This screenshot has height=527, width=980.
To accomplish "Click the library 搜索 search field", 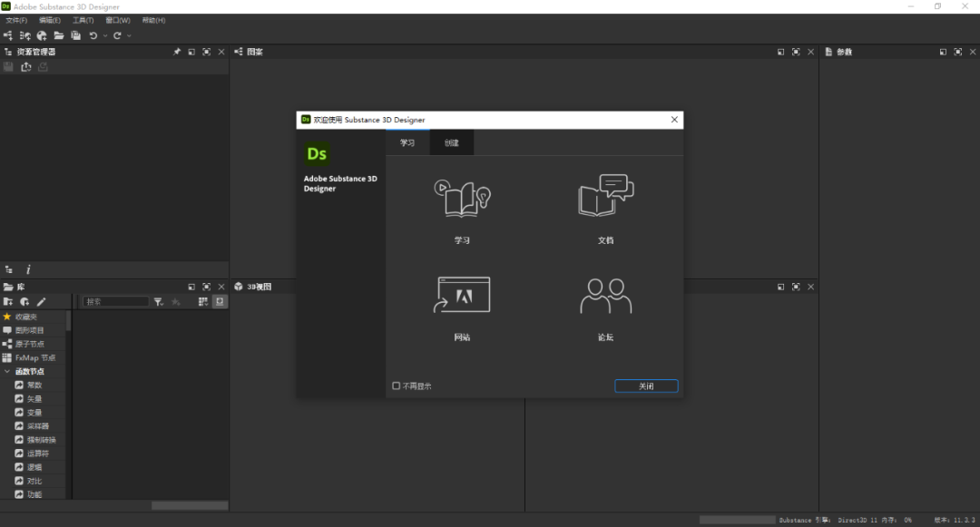I will coord(115,301).
